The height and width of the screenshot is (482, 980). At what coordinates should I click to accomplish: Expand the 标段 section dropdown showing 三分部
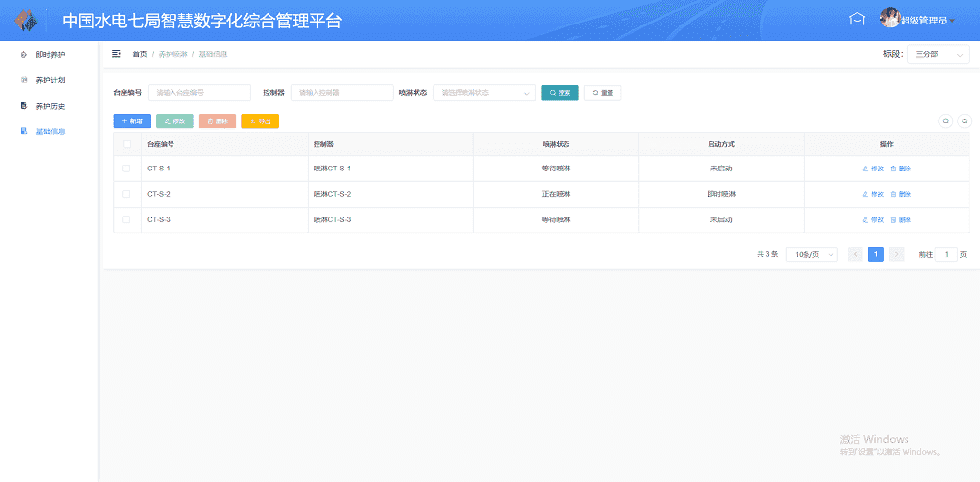[938, 55]
